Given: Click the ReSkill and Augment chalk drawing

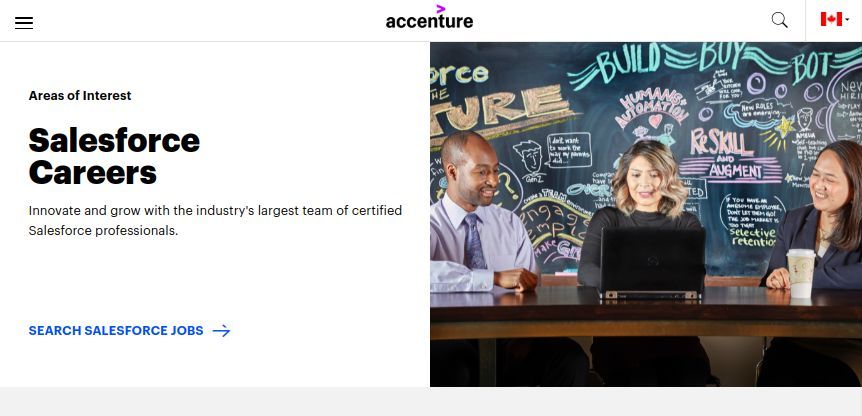Looking at the screenshot, I should 728,156.
